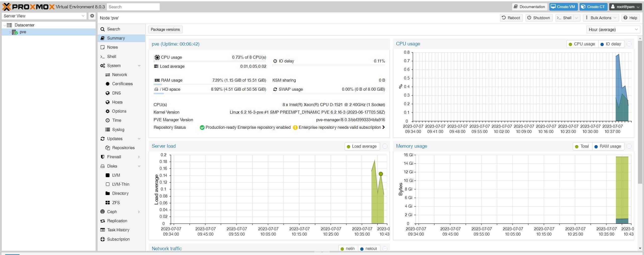644x255 pixels.
Task: Click the Directory folder icon
Action: point(108,194)
